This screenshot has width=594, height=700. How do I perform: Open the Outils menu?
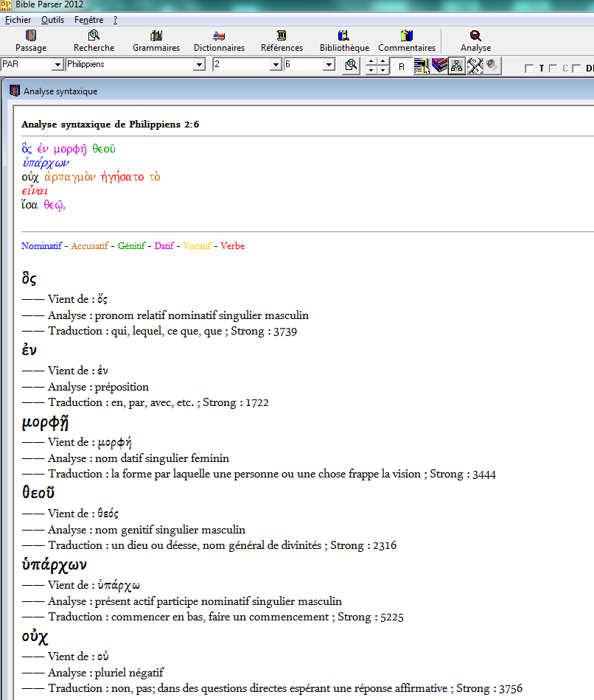pos(53,20)
